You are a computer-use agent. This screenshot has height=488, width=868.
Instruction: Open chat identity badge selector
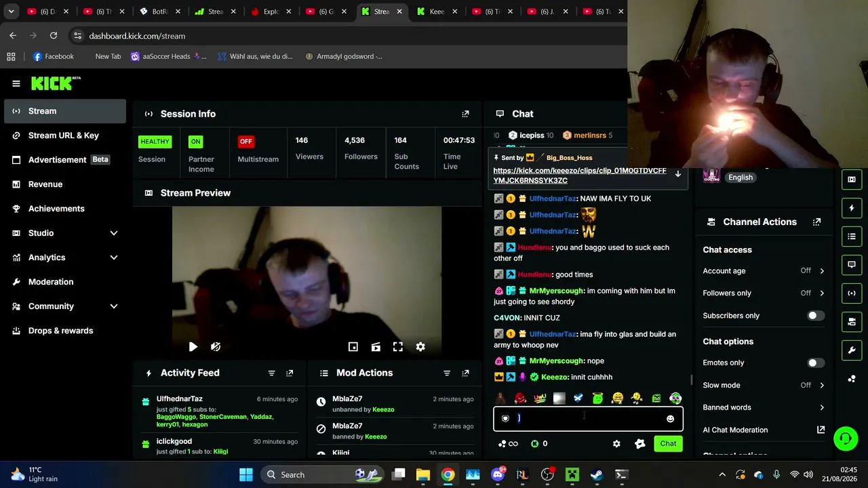(x=505, y=419)
